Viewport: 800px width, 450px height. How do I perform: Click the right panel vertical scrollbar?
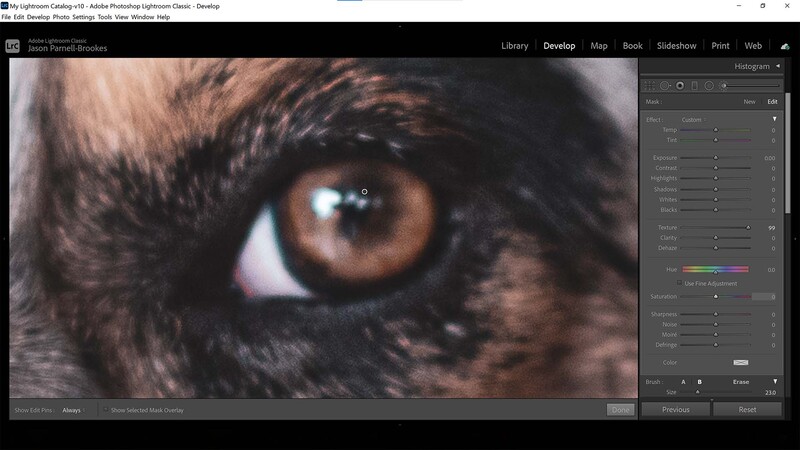click(788, 153)
